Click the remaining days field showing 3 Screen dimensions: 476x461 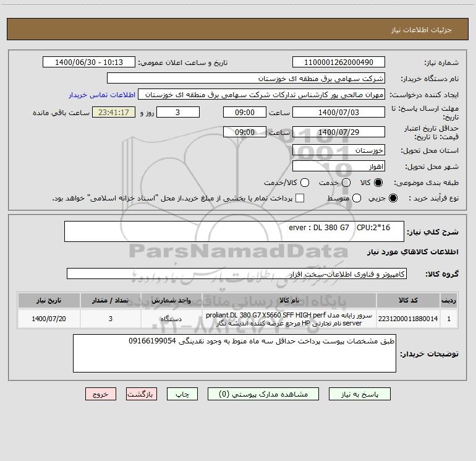[x=178, y=112]
